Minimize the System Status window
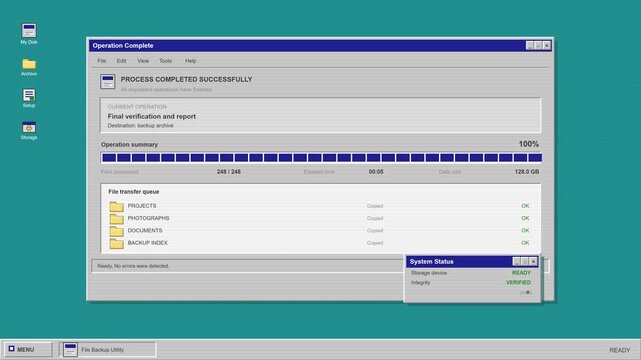Viewport: 641px width, 360px height. click(x=517, y=262)
